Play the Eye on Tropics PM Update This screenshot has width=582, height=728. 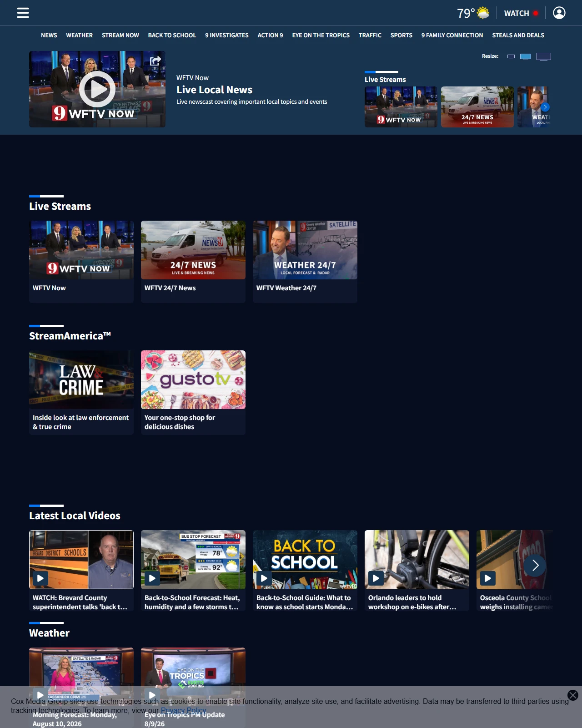pos(193,688)
